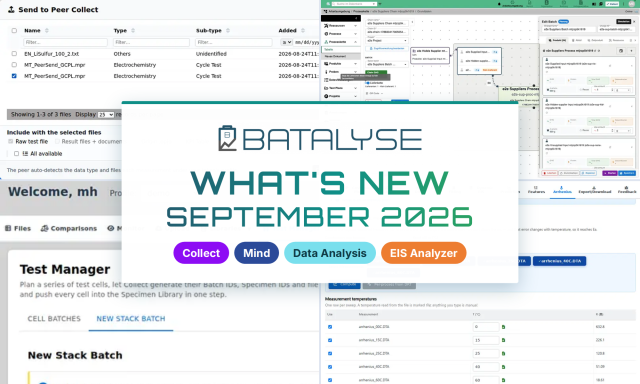
Task: Click the eye icon beside Comparisons
Action: pyautogui.click(x=111, y=228)
